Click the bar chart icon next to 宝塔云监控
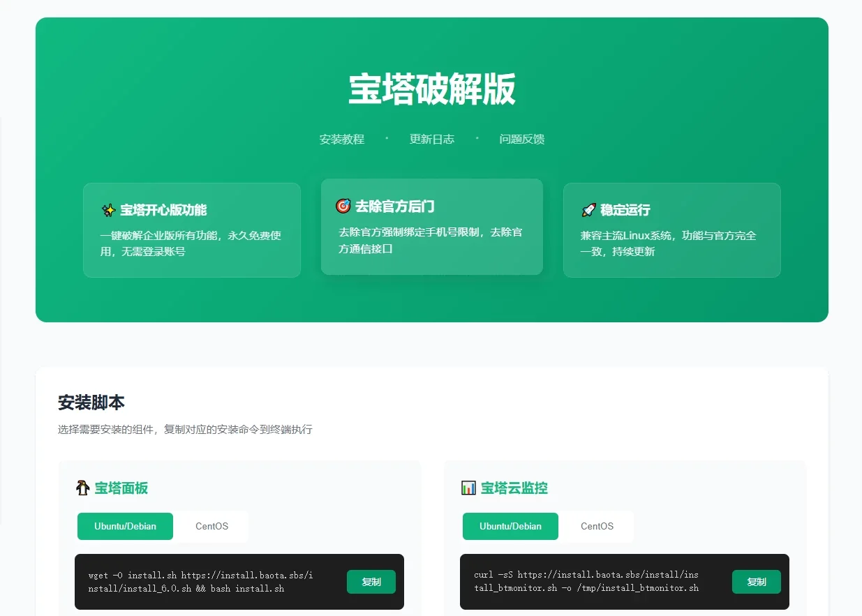 pos(469,487)
